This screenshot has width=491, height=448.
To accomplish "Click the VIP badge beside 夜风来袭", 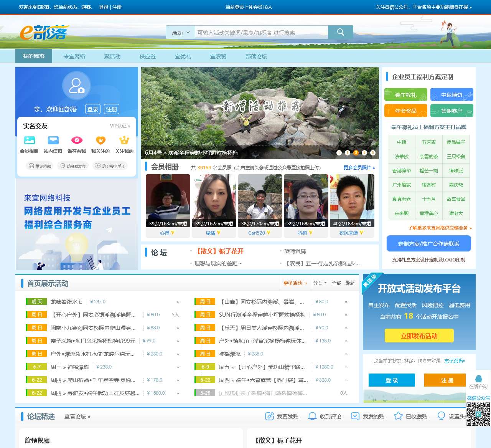I will (361, 233).
